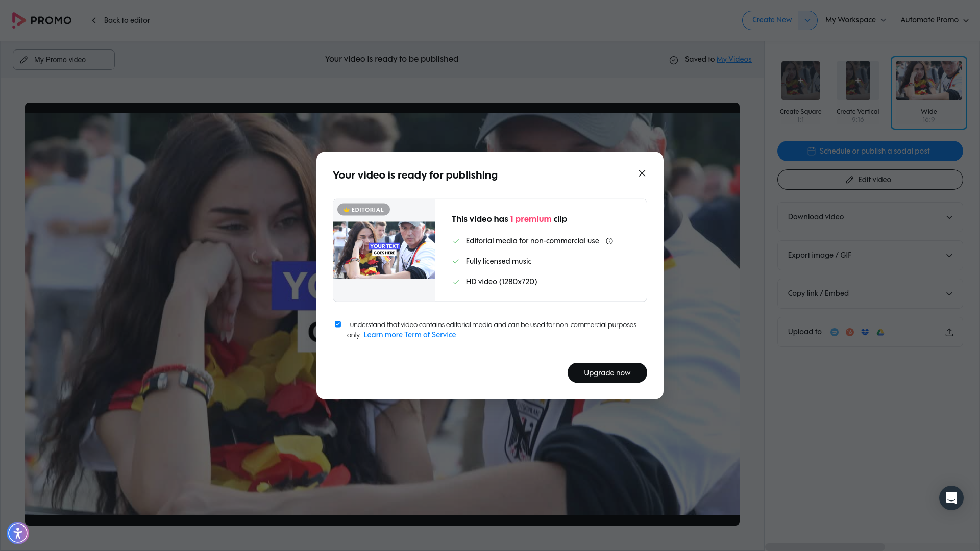The image size is (980, 551).
Task: Click 'Your video is ready to be published' text
Action: (391, 59)
